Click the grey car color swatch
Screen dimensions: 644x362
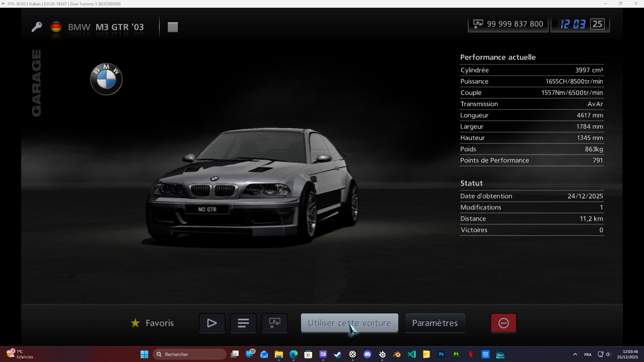[x=173, y=27]
